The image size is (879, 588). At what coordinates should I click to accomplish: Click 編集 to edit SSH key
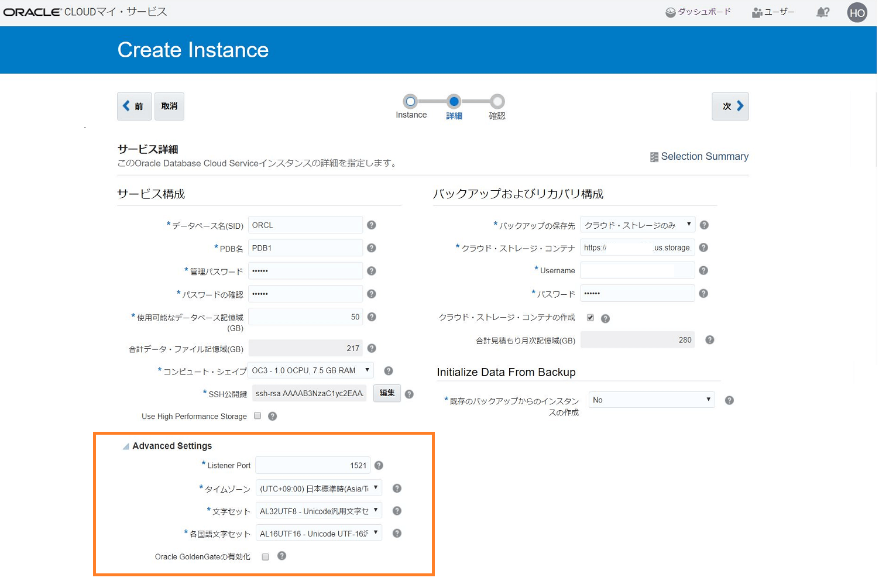point(387,393)
